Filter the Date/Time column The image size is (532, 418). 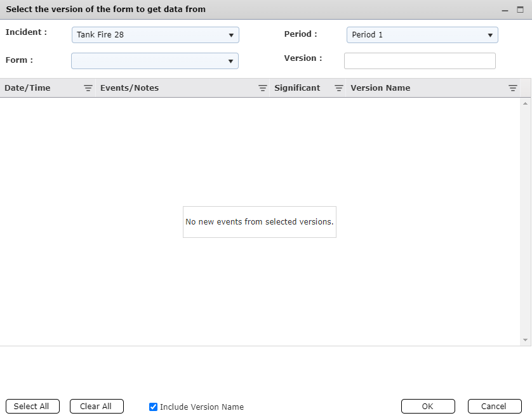88,88
